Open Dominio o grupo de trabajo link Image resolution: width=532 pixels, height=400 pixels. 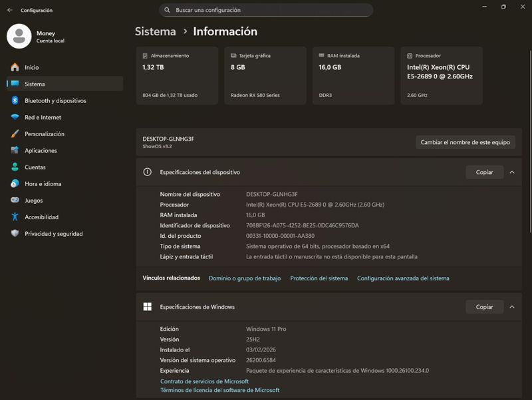pos(245,278)
